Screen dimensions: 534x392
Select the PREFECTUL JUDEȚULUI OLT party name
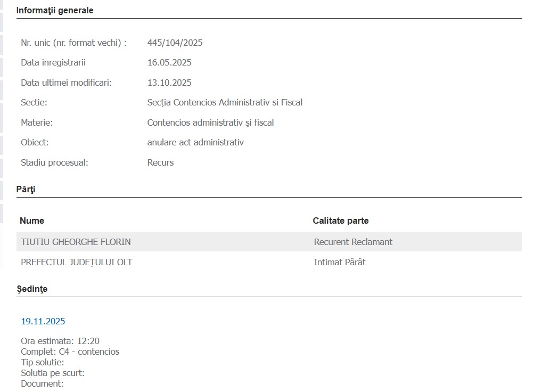(x=77, y=262)
